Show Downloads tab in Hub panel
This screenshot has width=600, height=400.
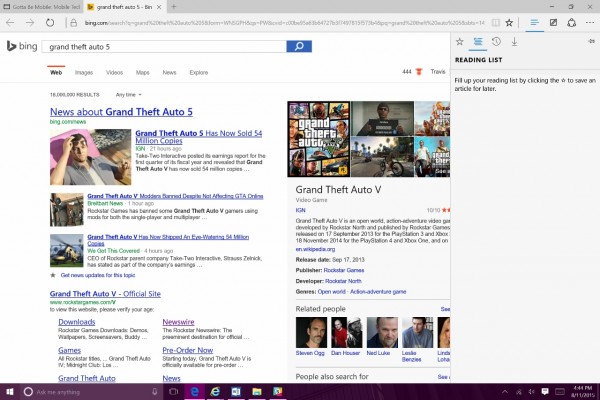click(514, 42)
